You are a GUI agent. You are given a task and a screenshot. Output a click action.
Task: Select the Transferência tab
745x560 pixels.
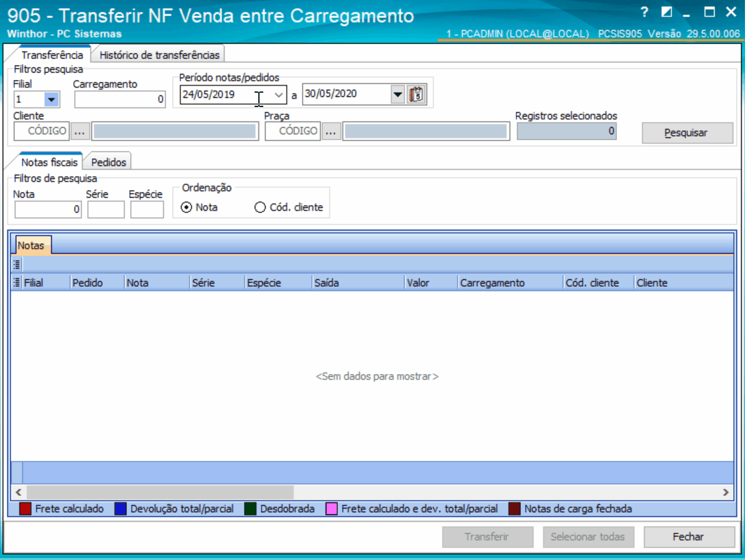pyautogui.click(x=52, y=55)
